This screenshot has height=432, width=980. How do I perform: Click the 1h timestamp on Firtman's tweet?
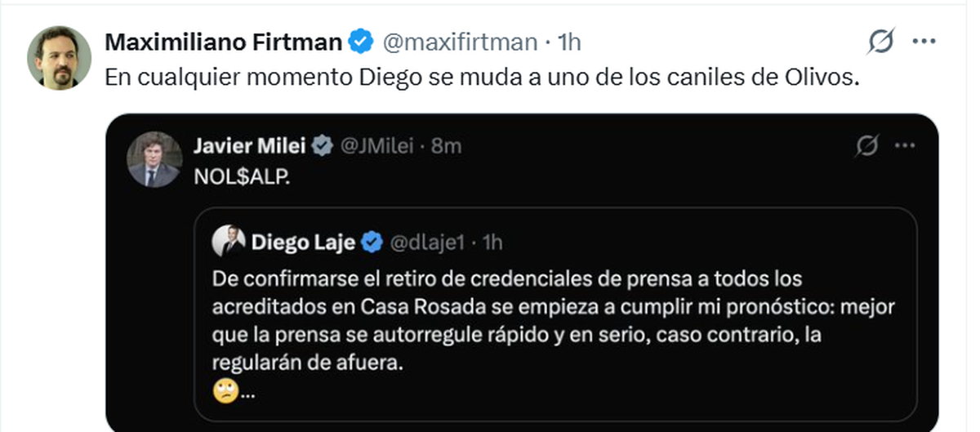click(568, 42)
